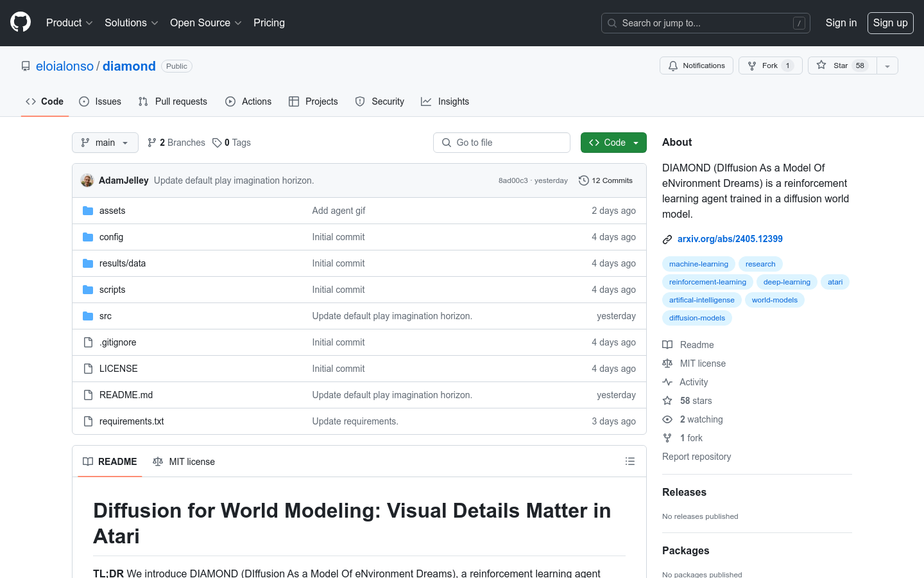The height and width of the screenshot is (578, 924).
Task: Open the 'Add agent gif' commit message
Action: tap(339, 211)
